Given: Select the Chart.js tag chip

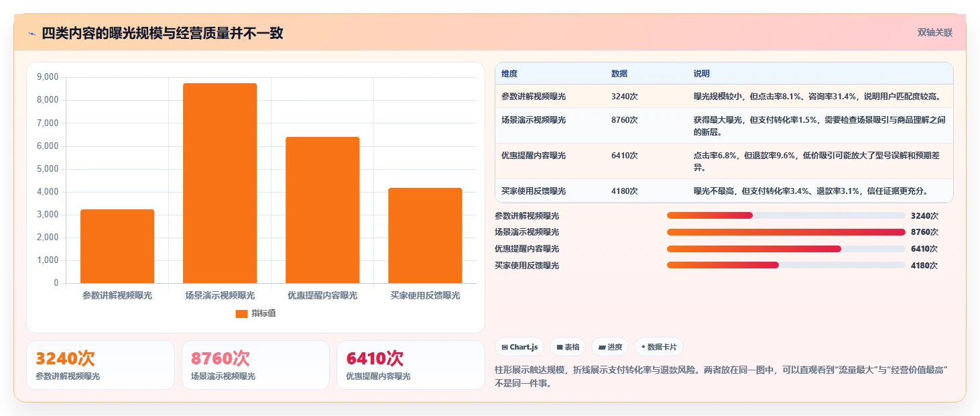Looking at the screenshot, I should coord(519,347).
